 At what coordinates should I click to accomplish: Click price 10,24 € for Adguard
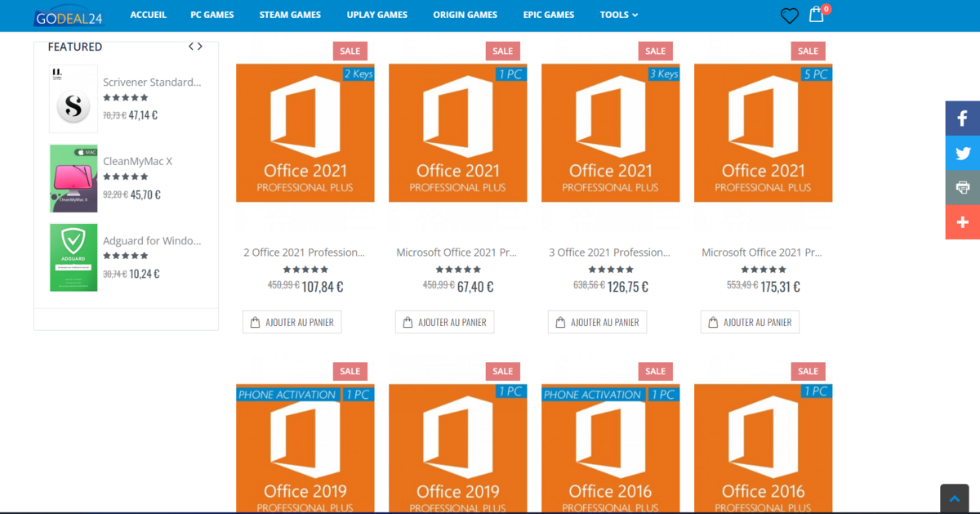[x=145, y=274]
